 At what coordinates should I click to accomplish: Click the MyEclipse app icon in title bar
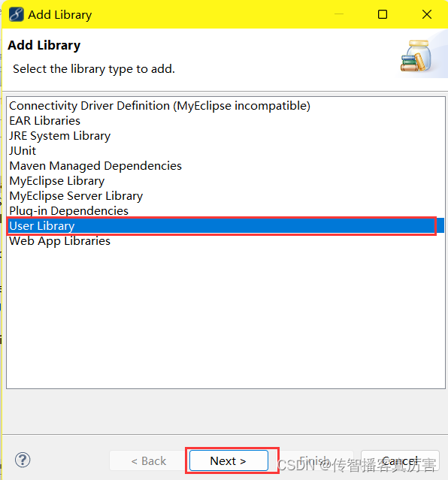17,14
